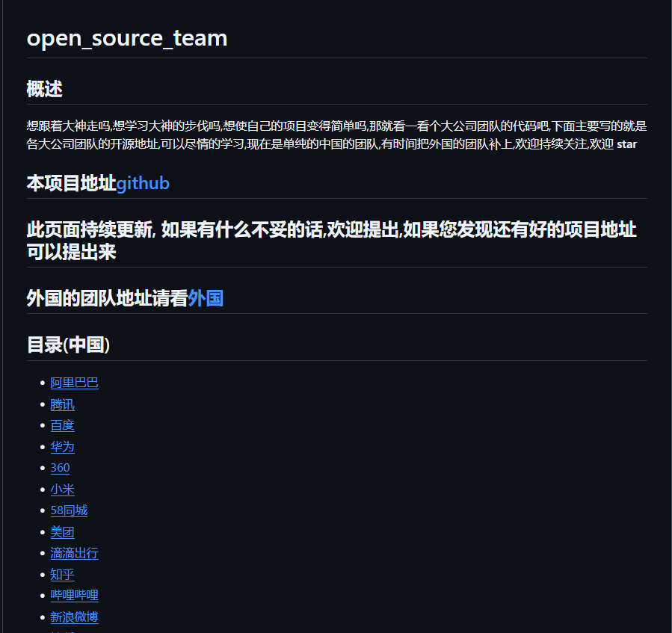The width and height of the screenshot is (672, 633).
Task: Jump to the 美团 entry
Action: [x=63, y=532]
